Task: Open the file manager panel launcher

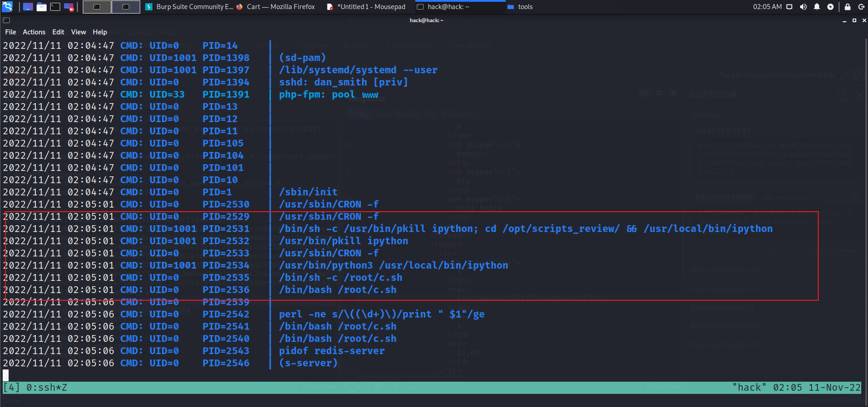Action: point(42,7)
